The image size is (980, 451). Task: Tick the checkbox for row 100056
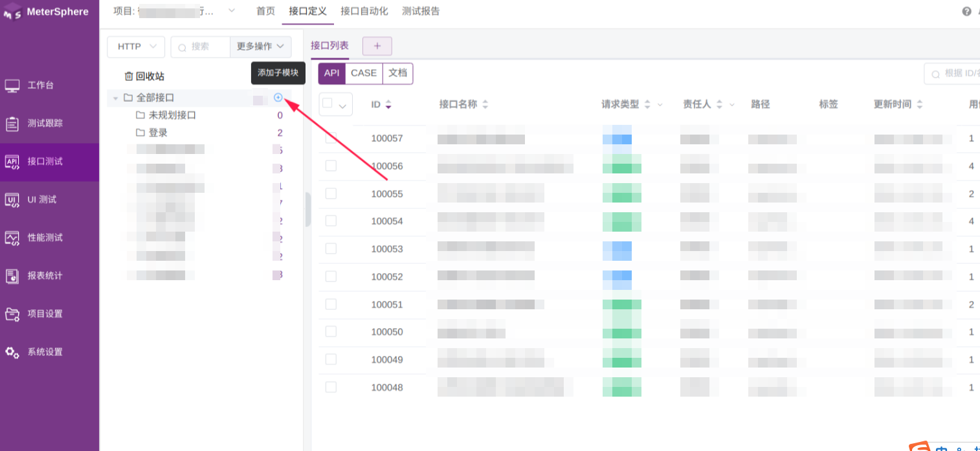pos(331,166)
